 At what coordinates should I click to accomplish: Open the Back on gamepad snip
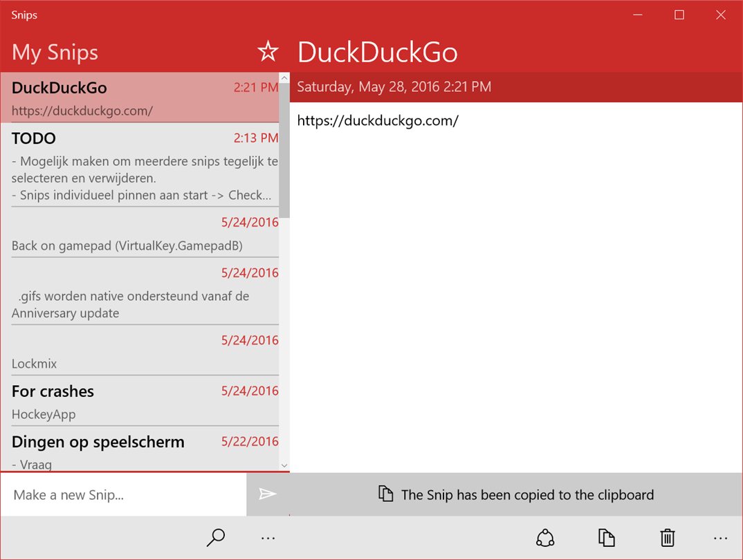coord(140,233)
